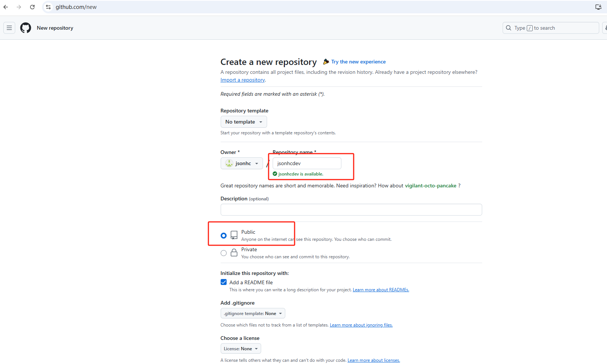Screen dimensions: 607x364
Task: Open 'Learn more about ignoring files' link
Action: coord(361,325)
